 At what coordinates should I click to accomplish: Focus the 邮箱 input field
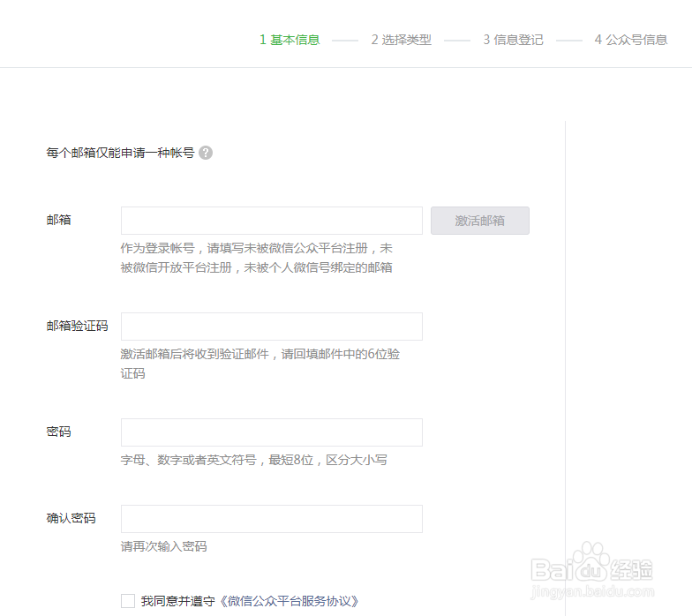coord(272,221)
